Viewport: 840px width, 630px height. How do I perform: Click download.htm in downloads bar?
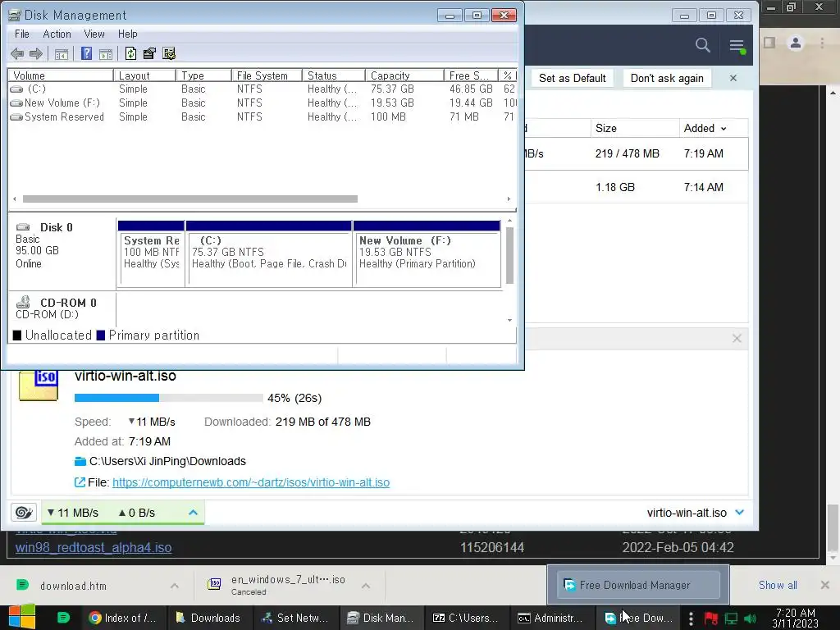73,586
